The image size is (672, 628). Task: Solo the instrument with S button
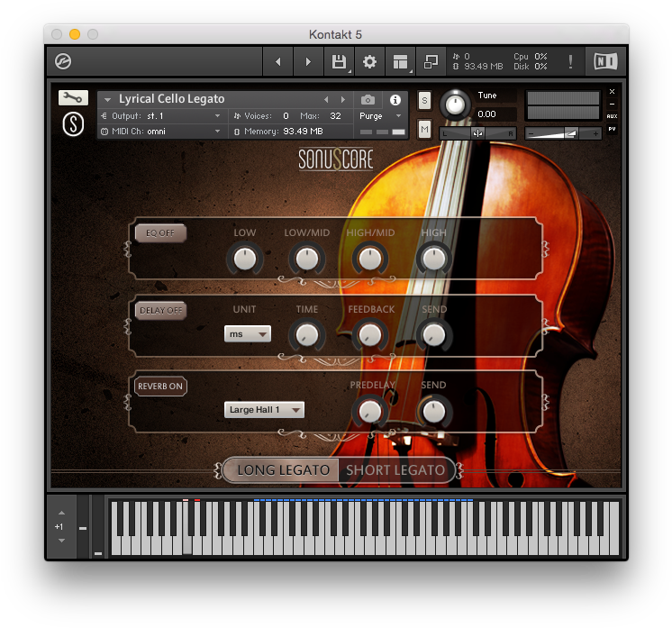click(425, 100)
